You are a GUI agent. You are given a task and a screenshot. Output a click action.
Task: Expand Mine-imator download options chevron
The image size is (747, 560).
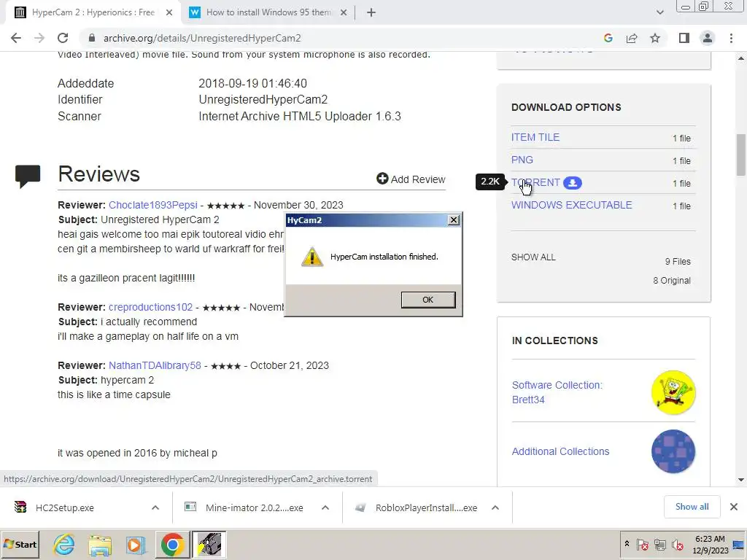(325, 507)
